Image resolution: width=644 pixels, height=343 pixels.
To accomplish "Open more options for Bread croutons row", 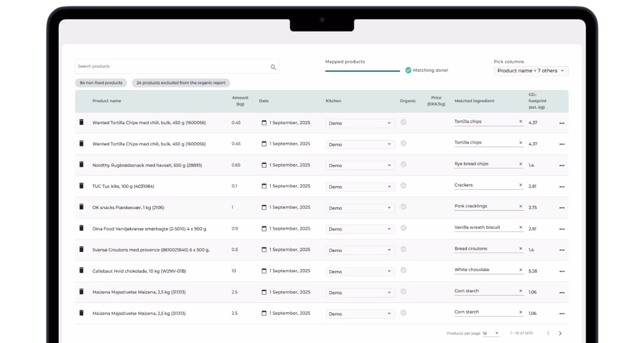I will pos(562,250).
